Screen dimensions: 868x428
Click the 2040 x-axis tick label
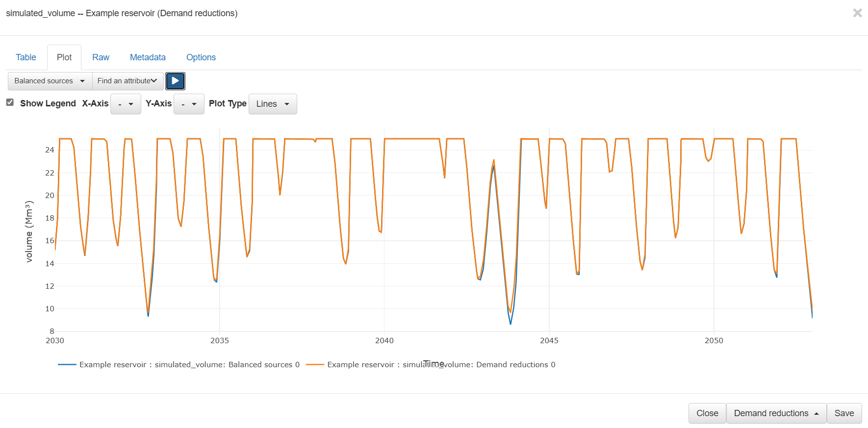point(384,341)
